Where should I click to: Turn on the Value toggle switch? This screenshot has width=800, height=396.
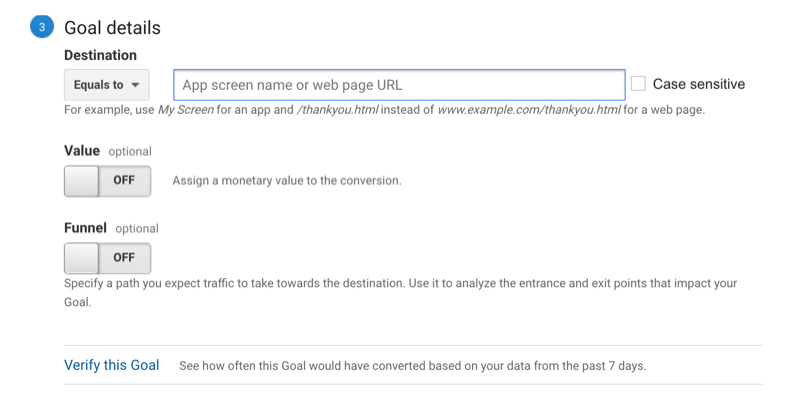click(x=108, y=181)
